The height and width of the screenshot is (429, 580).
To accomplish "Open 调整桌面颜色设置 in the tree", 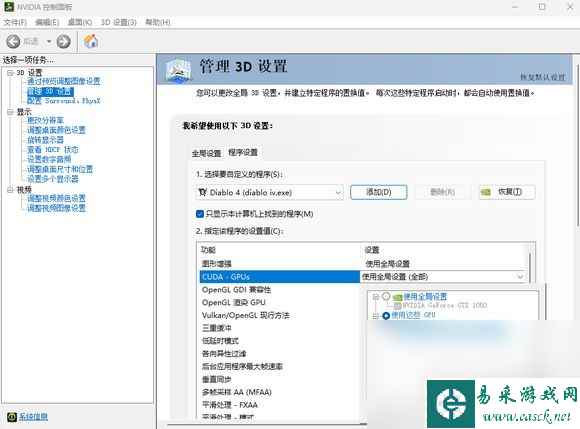I will click(x=56, y=130).
